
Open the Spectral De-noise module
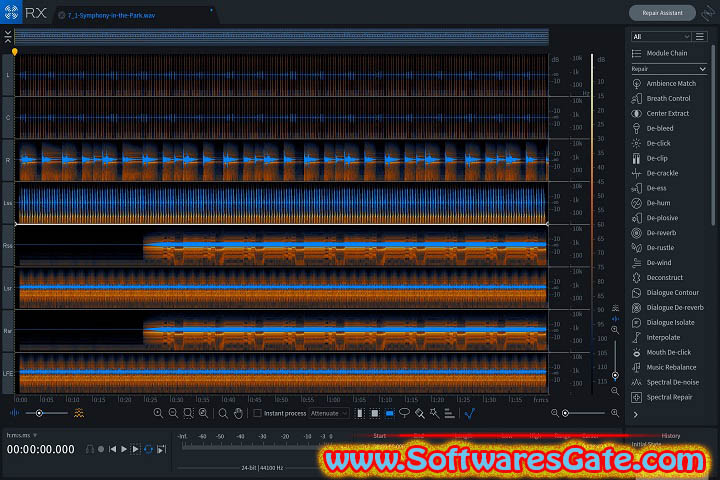[x=665, y=382]
